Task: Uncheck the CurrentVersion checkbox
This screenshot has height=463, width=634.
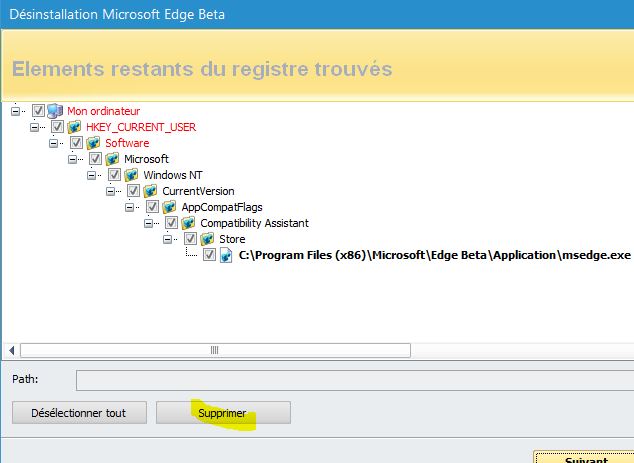Action: click(133, 190)
